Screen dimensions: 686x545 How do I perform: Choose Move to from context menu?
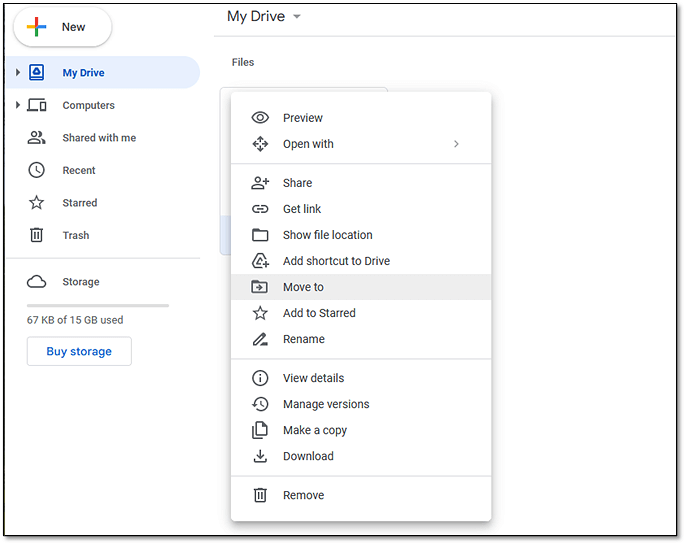303,287
